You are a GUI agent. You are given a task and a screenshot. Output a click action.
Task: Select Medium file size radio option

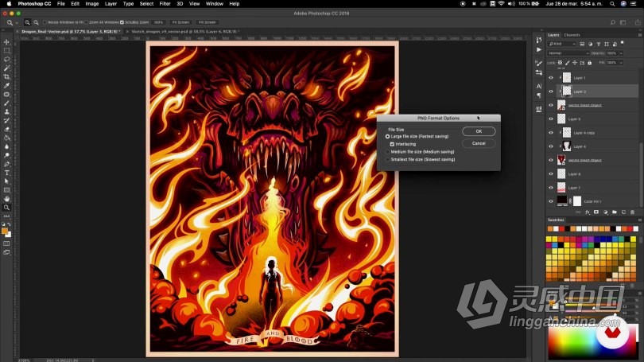[388, 152]
